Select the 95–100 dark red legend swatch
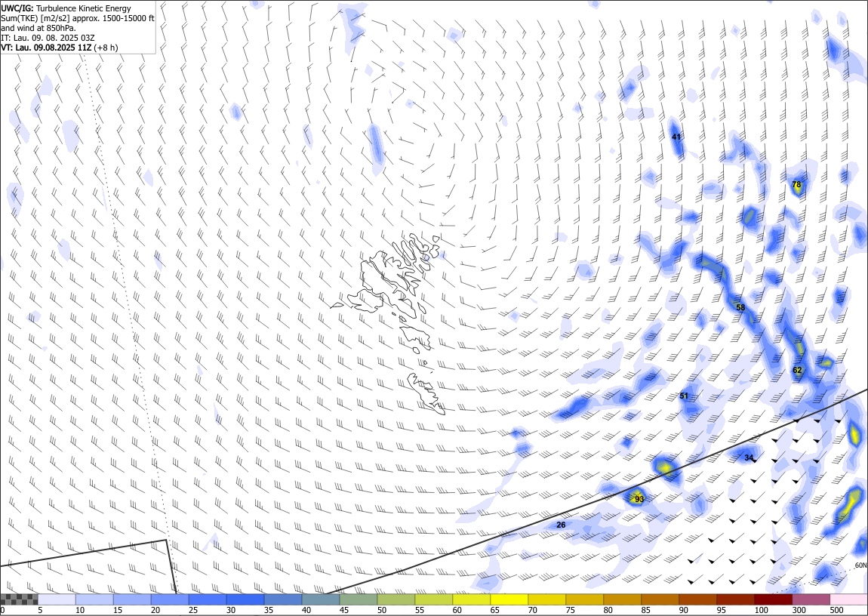The height and width of the screenshot is (616, 868). [735, 599]
